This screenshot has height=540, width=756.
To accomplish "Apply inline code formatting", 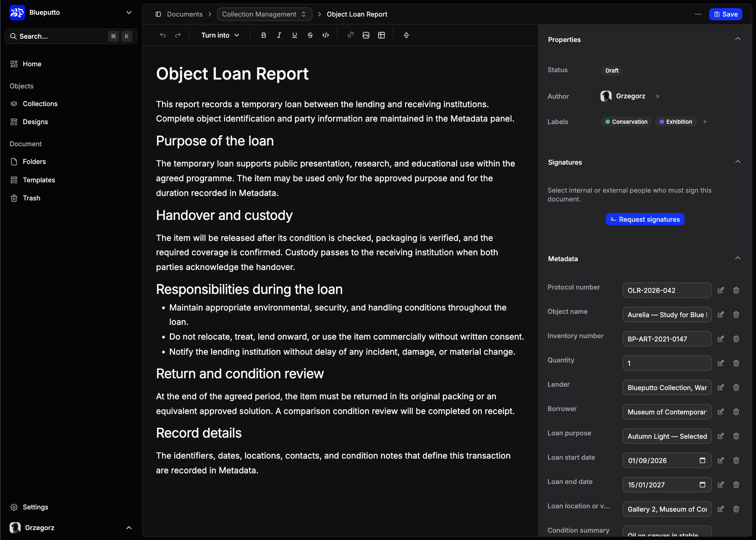I will (326, 35).
